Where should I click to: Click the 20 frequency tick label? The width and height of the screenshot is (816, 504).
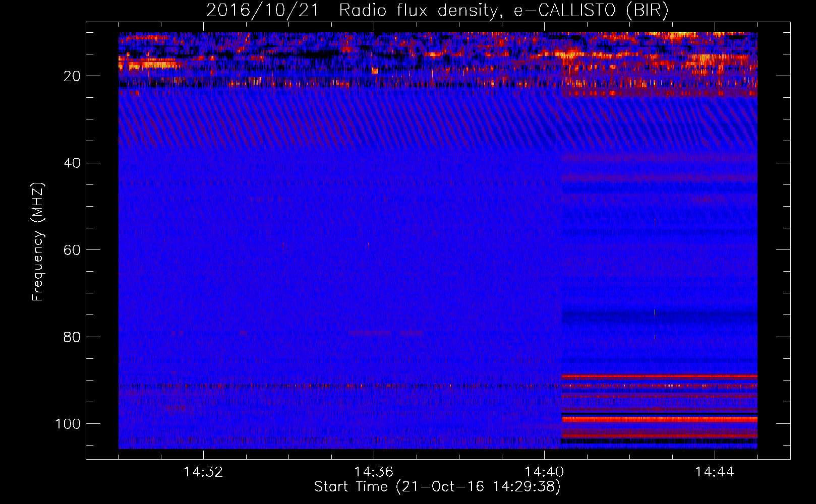(x=72, y=76)
